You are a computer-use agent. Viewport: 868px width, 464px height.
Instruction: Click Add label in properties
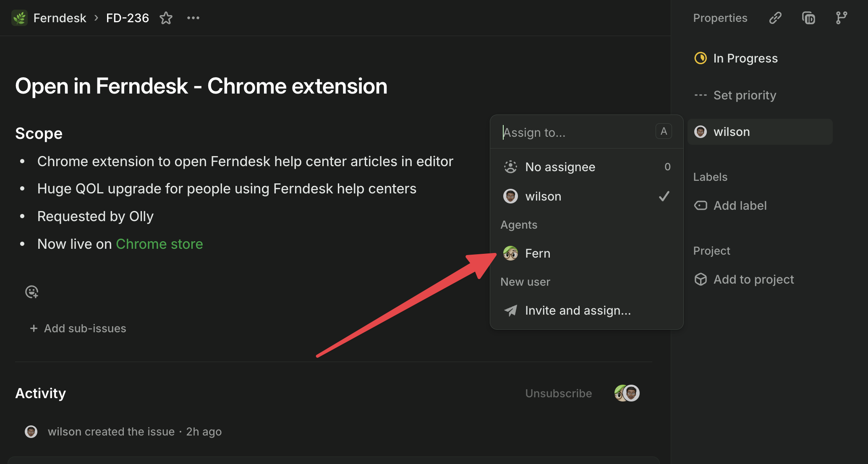point(740,206)
